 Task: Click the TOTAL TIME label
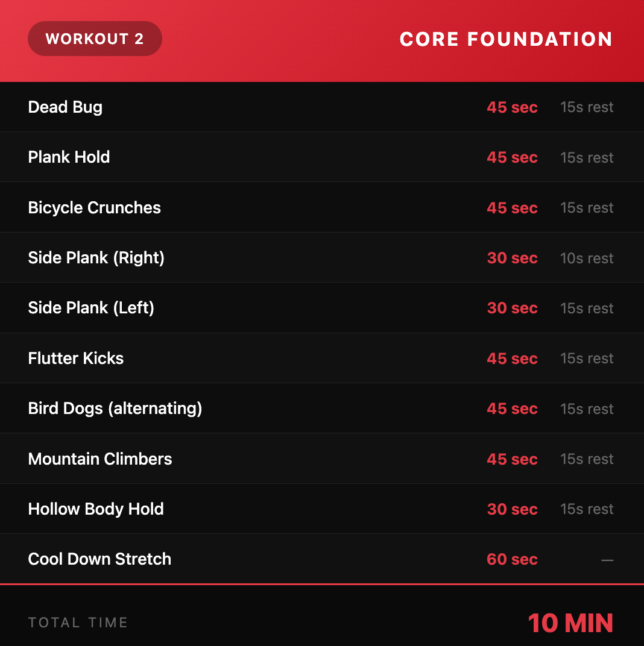pyautogui.click(x=78, y=622)
